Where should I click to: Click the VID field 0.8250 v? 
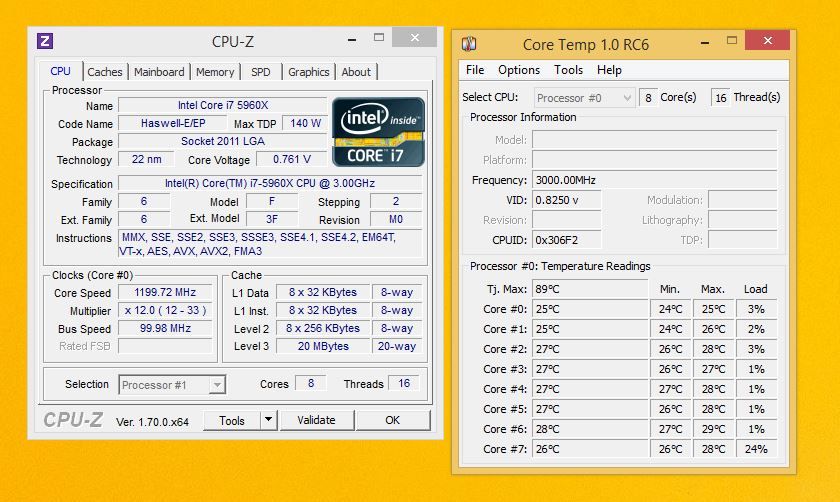pyautogui.click(x=567, y=200)
